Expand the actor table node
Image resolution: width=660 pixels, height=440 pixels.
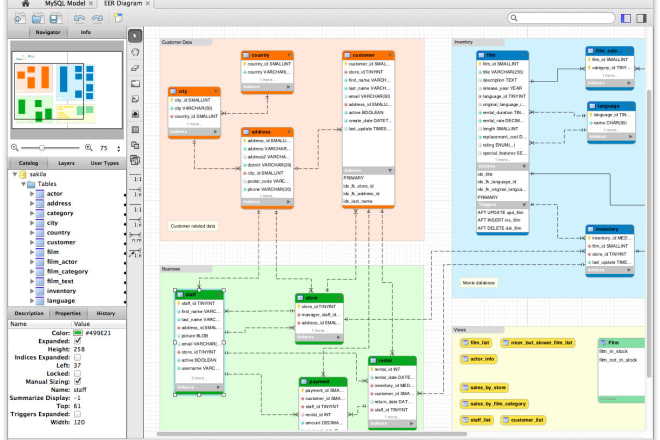coord(32,194)
